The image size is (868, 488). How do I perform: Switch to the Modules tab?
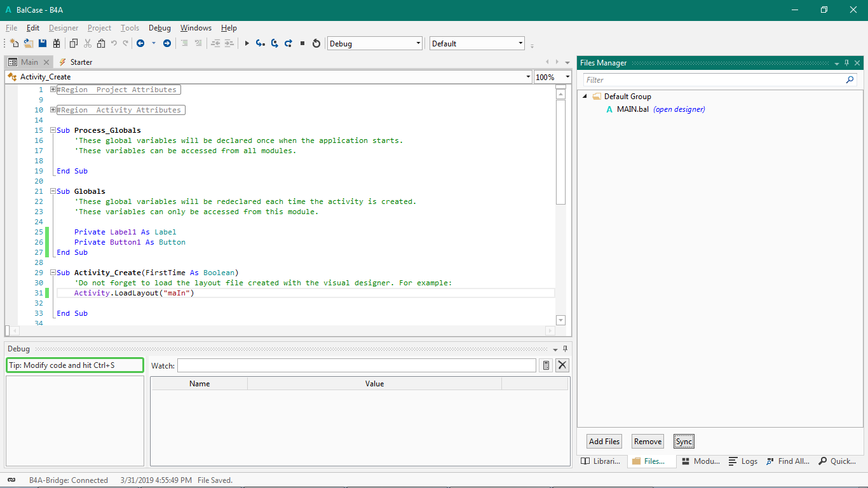700,461
